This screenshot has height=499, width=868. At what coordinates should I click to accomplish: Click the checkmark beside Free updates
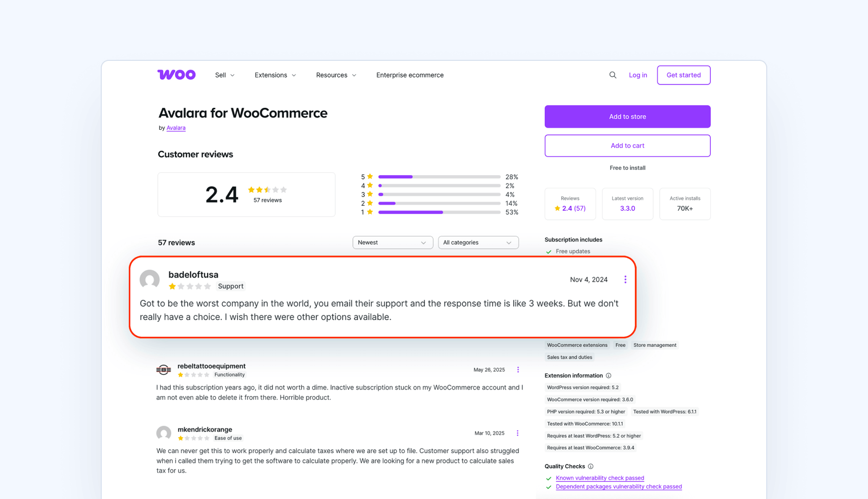(x=549, y=251)
